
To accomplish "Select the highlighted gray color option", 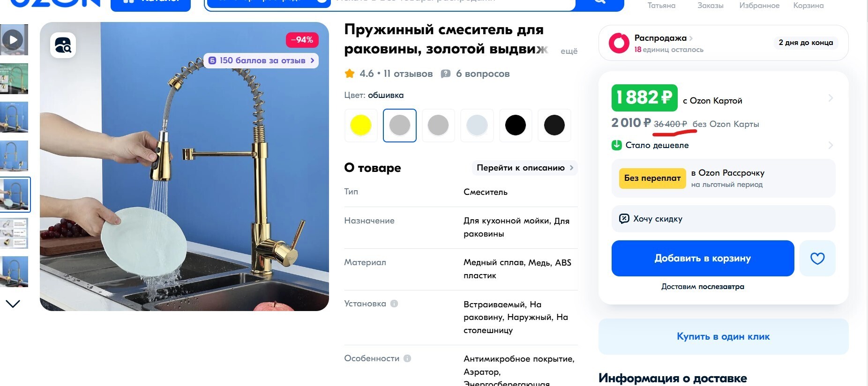I will tap(400, 125).
